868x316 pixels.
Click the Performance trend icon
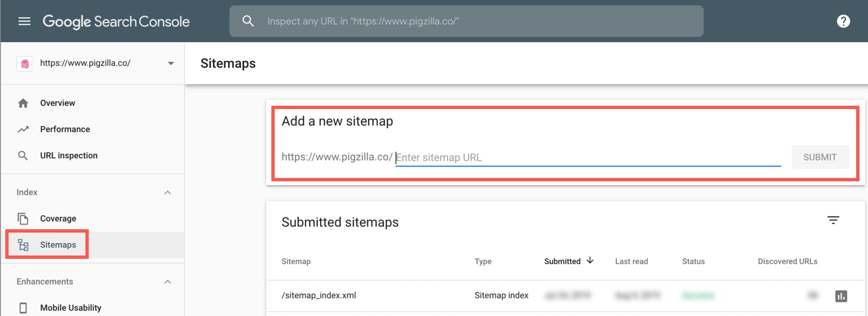coord(23,129)
